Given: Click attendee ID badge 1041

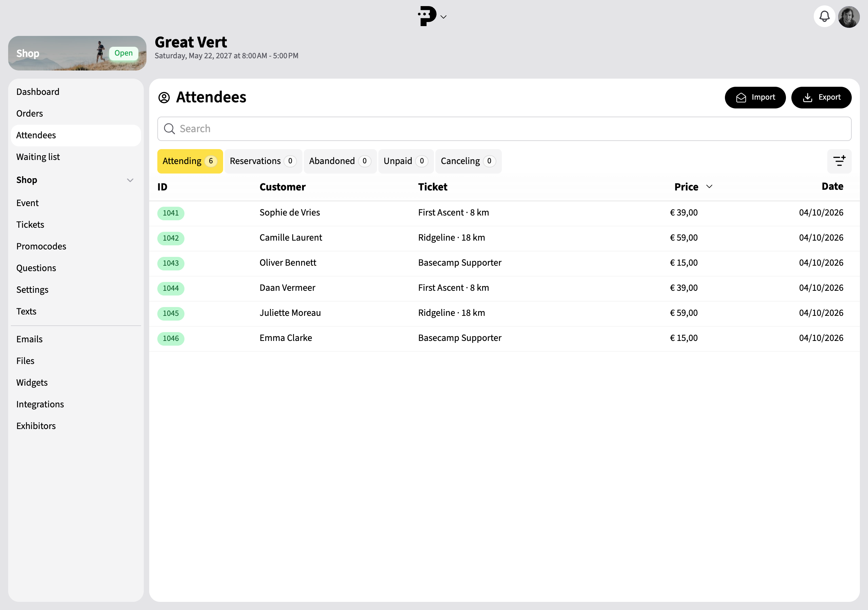Looking at the screenshot, I should [x=171, y=213].
